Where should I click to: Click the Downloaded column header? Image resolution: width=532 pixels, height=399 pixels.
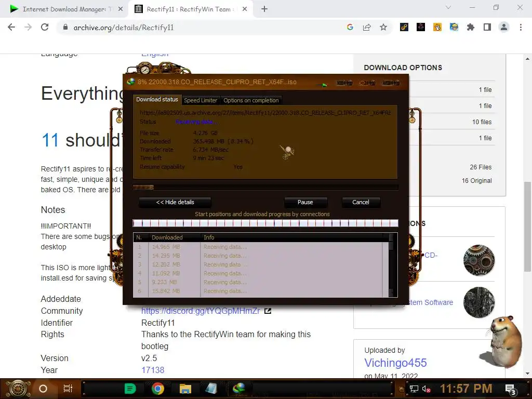click(175, 237)
